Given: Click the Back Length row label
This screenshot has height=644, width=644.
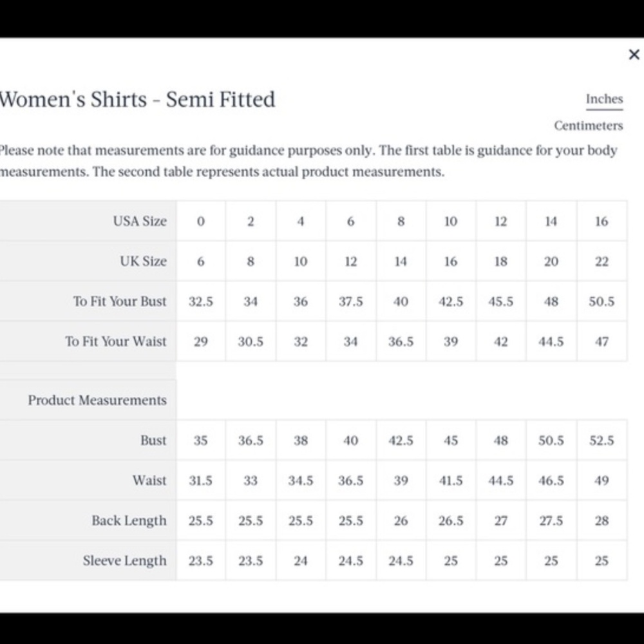Looking at the screenshot, I should 129,520.
